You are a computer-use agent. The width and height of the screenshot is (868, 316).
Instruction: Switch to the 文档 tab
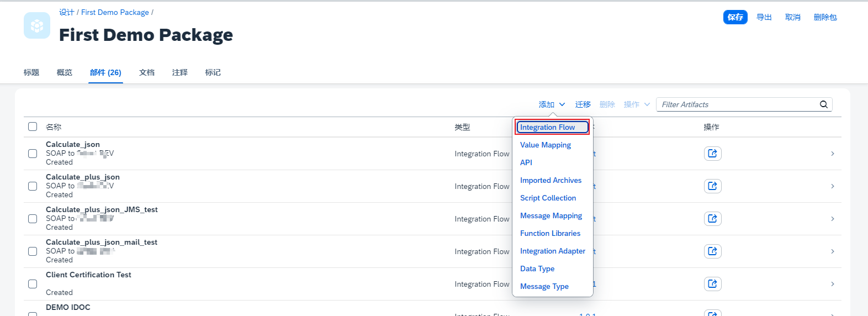[147, 72]
